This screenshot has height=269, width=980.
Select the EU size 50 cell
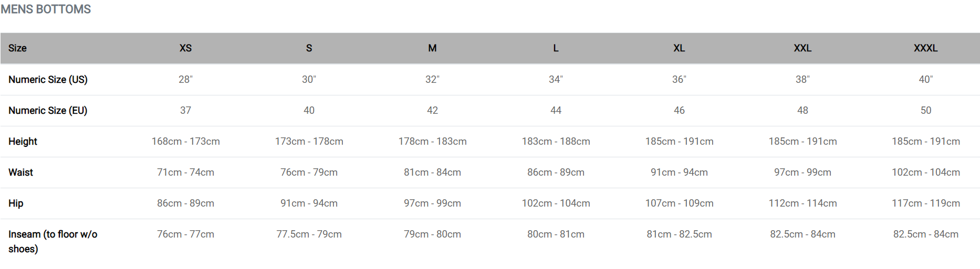click(x=925, y=111)
